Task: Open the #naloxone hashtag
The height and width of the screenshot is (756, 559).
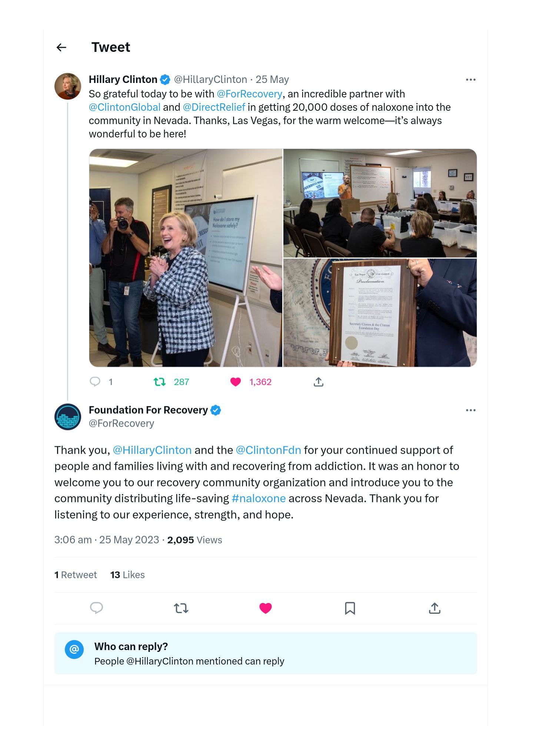Action: click(259, 498)
